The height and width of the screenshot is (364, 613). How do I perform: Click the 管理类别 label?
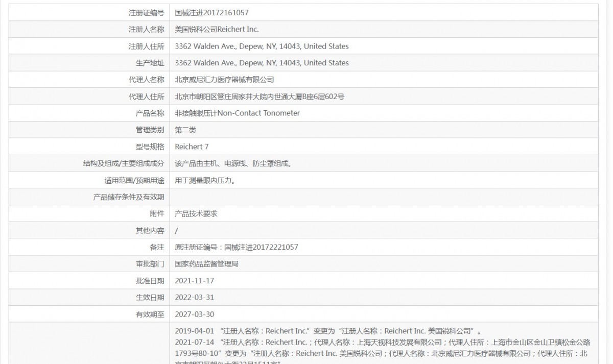point(150,130)
